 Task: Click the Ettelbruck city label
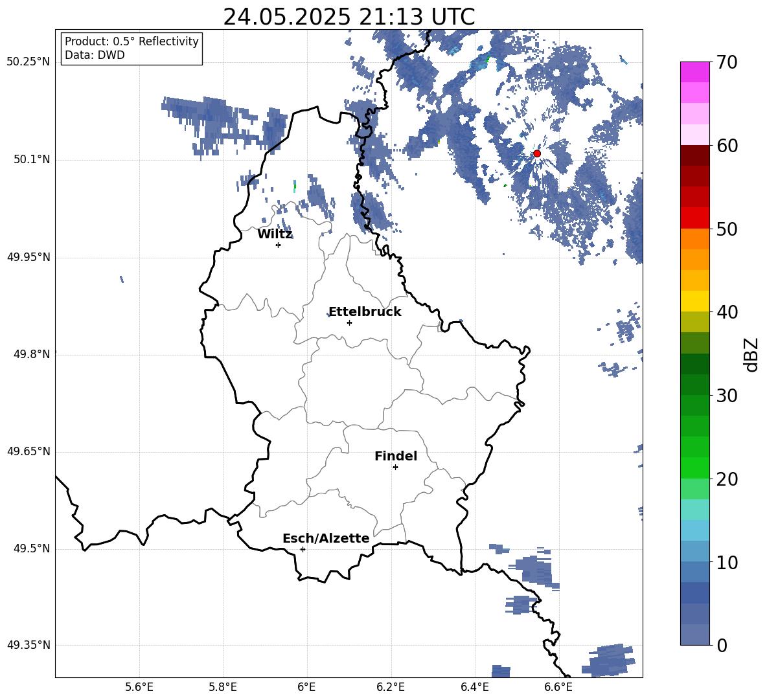(365, 312)
